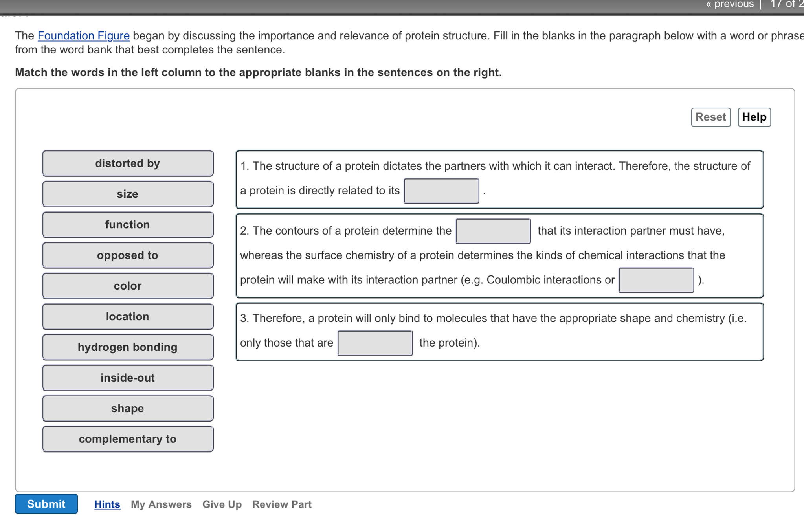Pick the "complementary to" tile

click(x=127, y=439)
